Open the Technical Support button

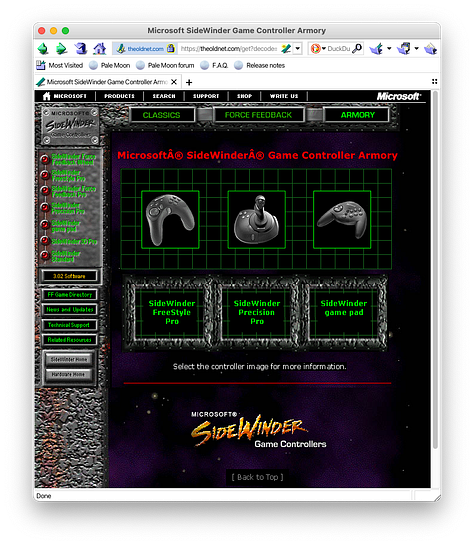(x=70, y=325)
